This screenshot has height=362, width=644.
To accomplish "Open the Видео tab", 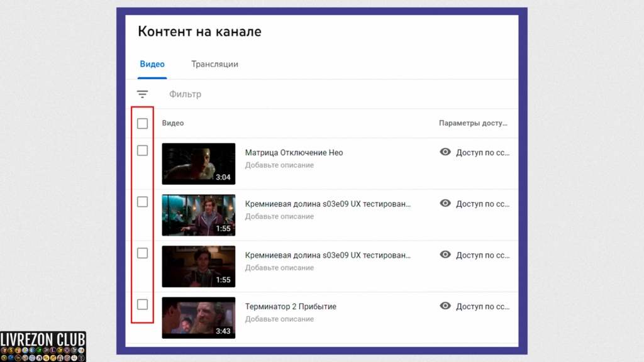I will (152, 64).
